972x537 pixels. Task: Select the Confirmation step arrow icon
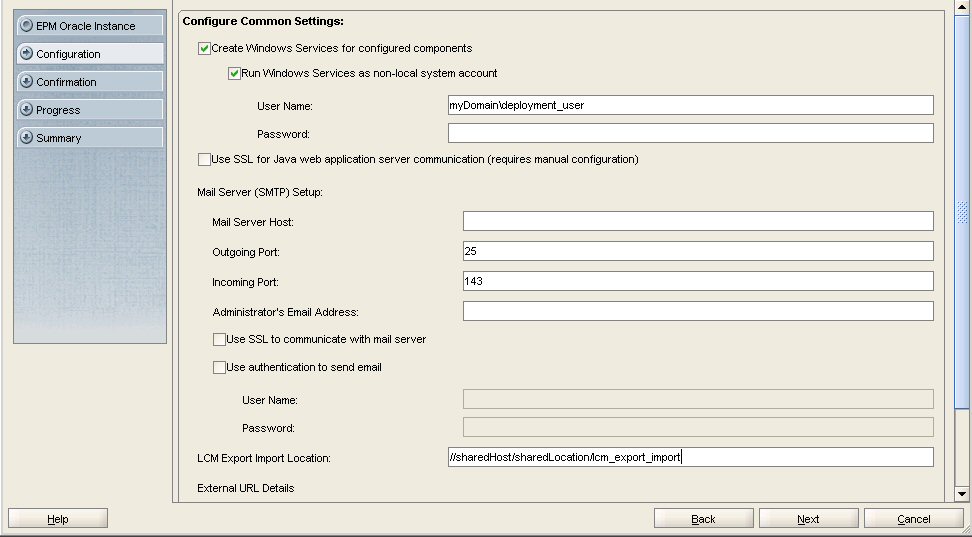tap(26, 81)
